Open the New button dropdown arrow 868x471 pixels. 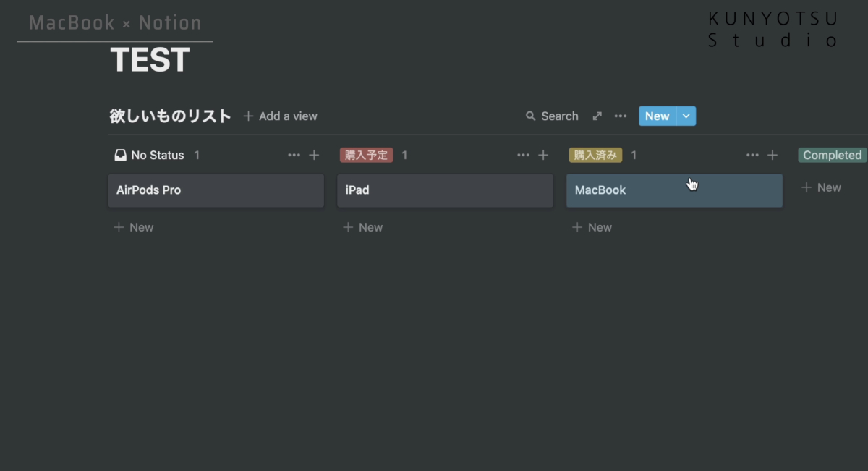click(686, 116)
